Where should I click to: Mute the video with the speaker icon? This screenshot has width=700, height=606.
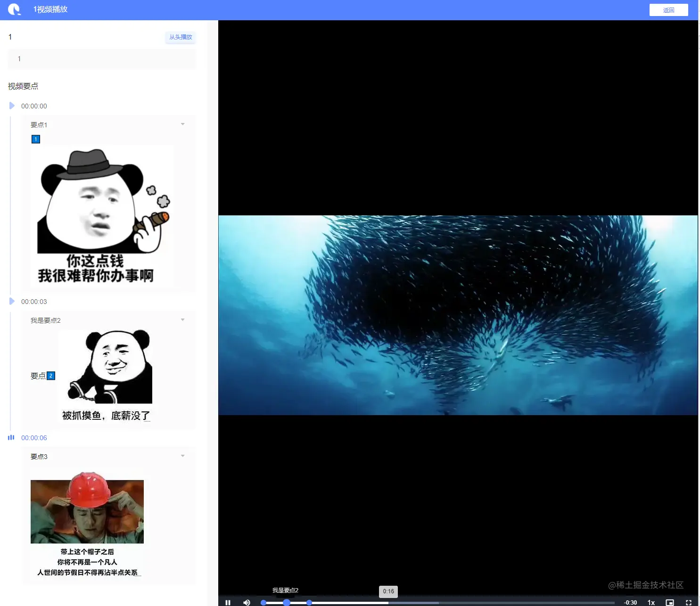pyautogui.click(x=247, y=602)
